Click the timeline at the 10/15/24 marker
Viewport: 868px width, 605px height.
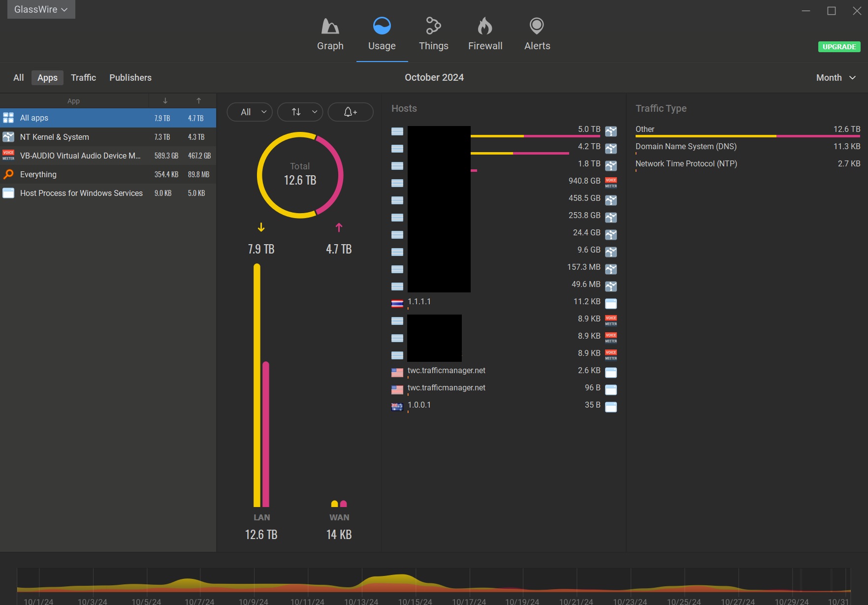point(415,586)
